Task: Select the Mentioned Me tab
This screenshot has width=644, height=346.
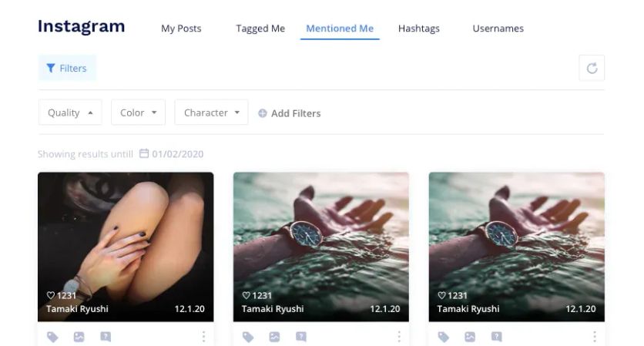Action: [340, 29]
